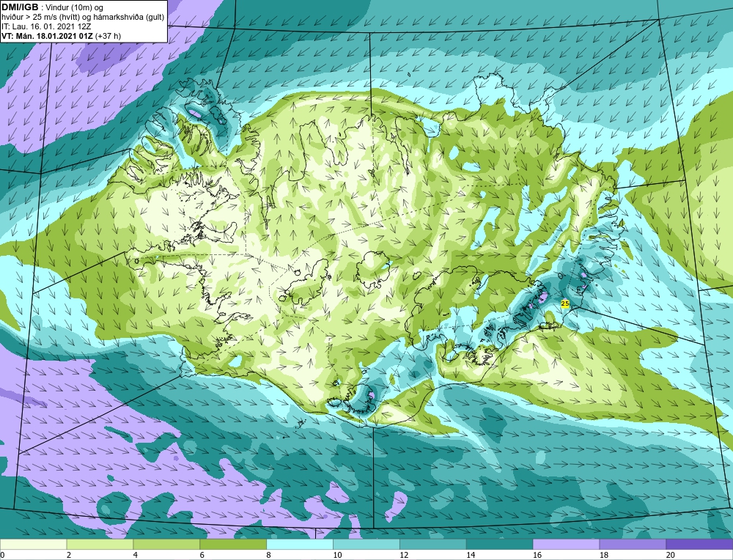The image size is (733, 560).
Task: Choose the light cyan 8–10 m/s swatch
Action: (x=300, y=545)
